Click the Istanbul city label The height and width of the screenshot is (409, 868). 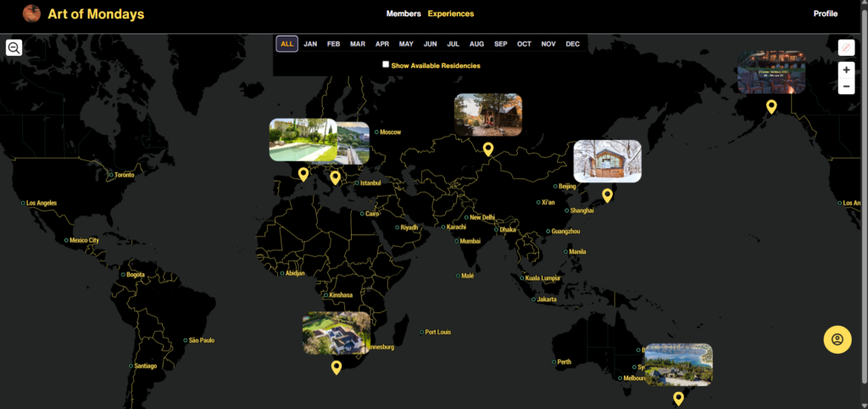click(370, 183)
